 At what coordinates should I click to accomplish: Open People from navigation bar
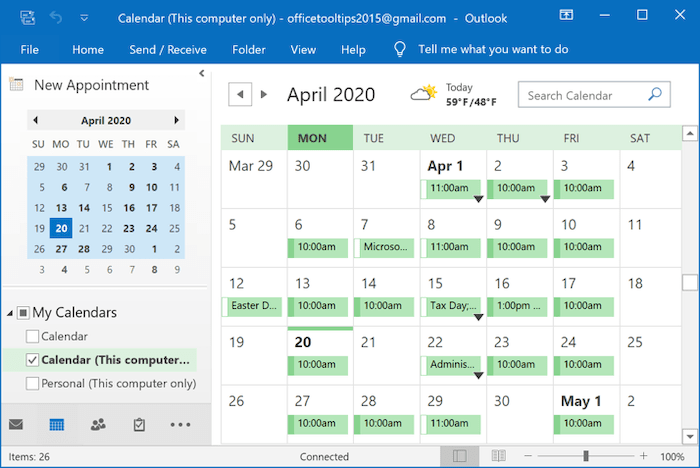[98, 424]
